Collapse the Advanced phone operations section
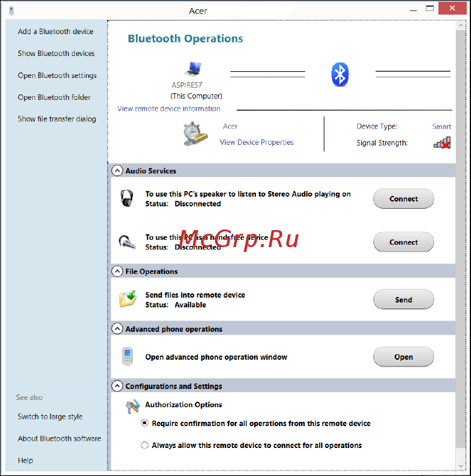471x476 pixels. (x=118, y=329)
